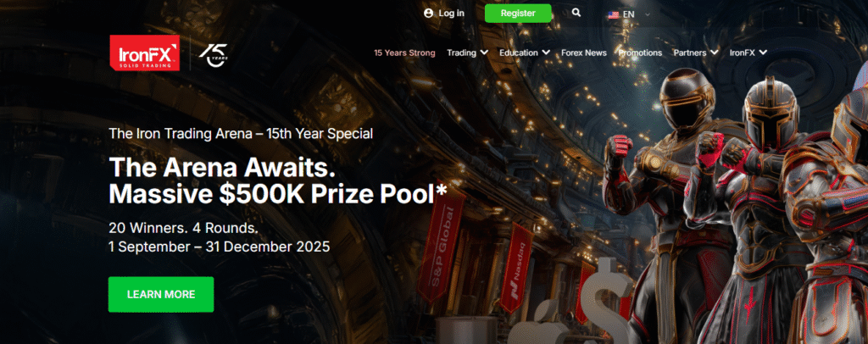
Task: Click the Log in link
Action: [451, 14]
